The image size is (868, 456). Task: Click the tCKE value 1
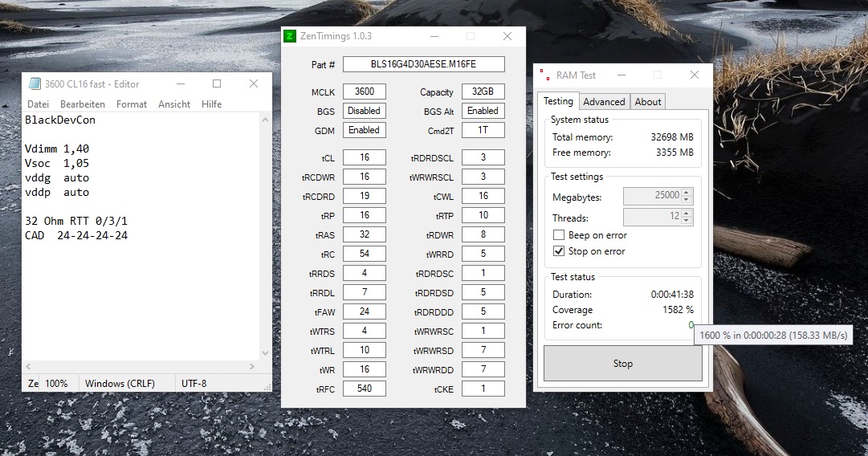(x=483, y=389)
